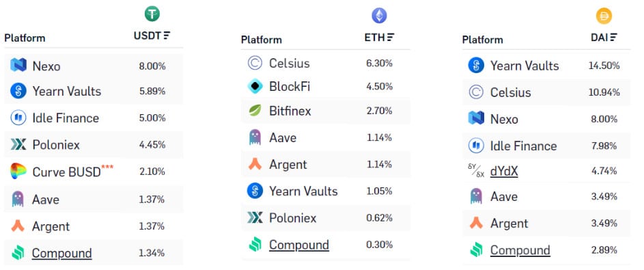
Task: Click Celsius logo in the ETH table
Action: 255,63
